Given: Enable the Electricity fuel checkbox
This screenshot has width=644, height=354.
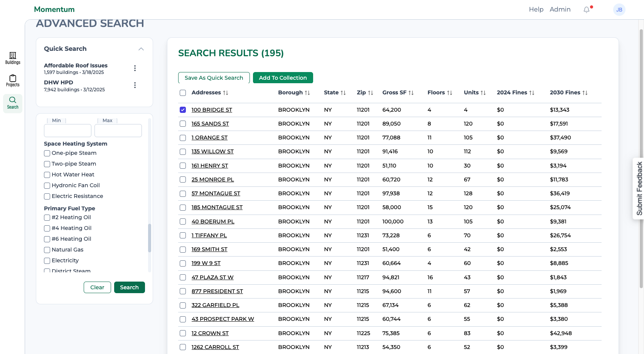Looking at the screenshot, I should pyautogui.click(x=47, y=261).
